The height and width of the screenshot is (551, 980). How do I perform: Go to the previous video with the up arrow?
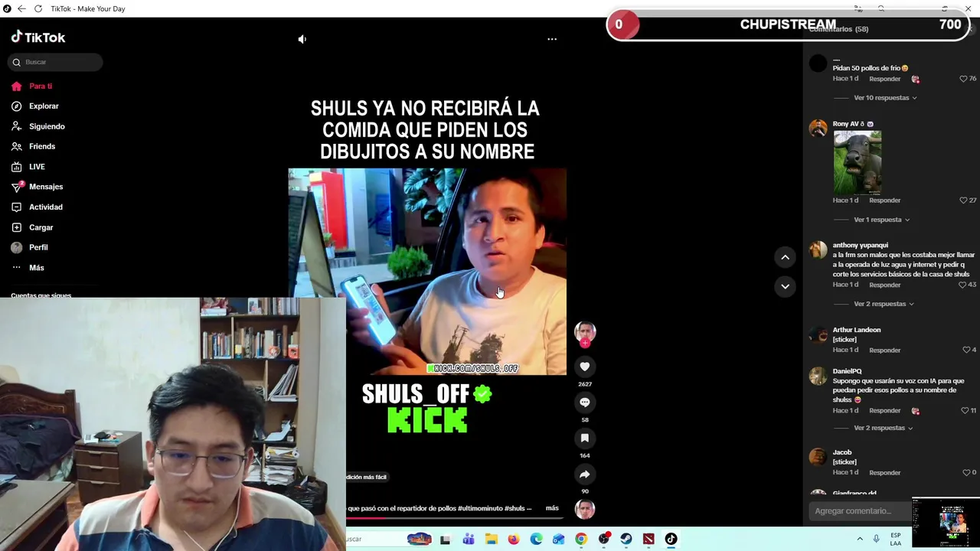click(785, 258)
